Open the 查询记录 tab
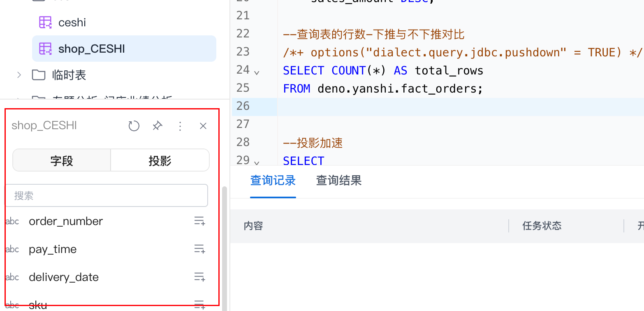The image size is (644, 311). (273, 181)
